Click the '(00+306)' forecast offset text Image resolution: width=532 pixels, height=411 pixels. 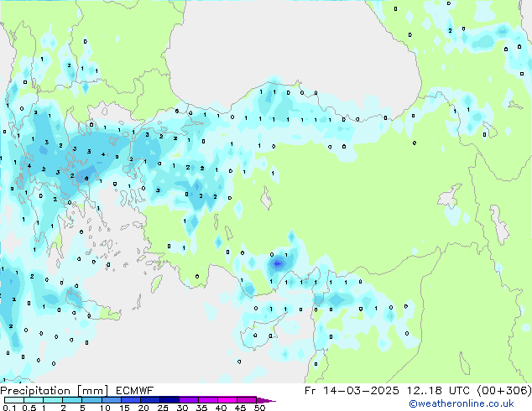coord(504,391)
